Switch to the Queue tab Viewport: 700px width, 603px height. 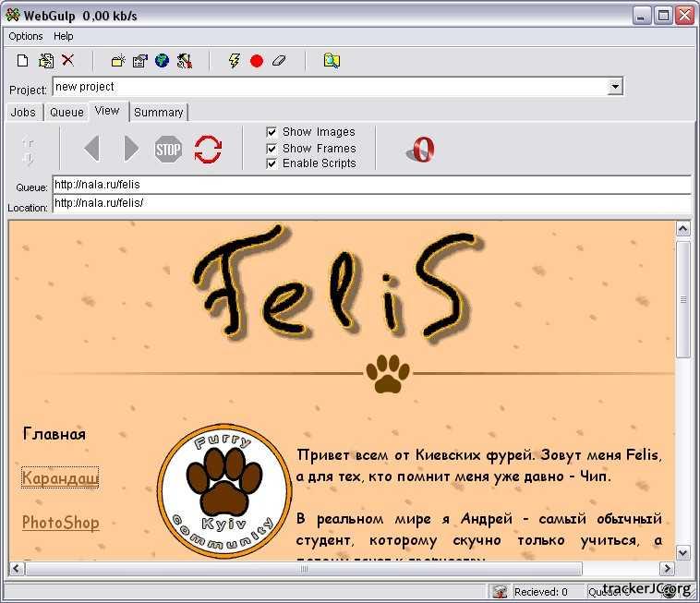(66, 113)
